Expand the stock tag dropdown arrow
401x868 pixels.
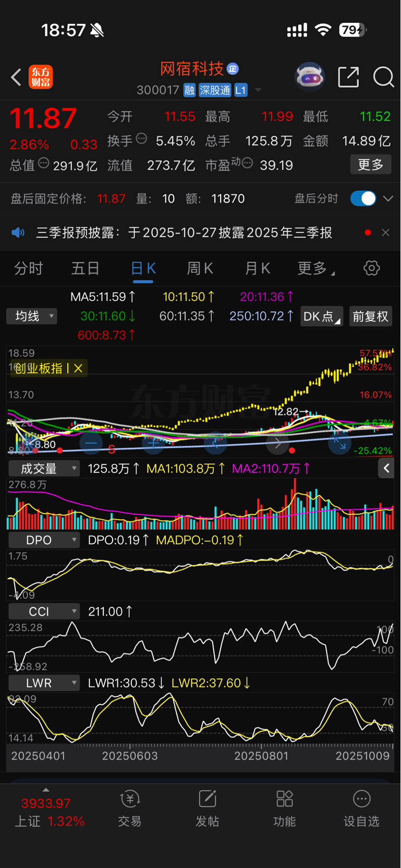[258, 90]
